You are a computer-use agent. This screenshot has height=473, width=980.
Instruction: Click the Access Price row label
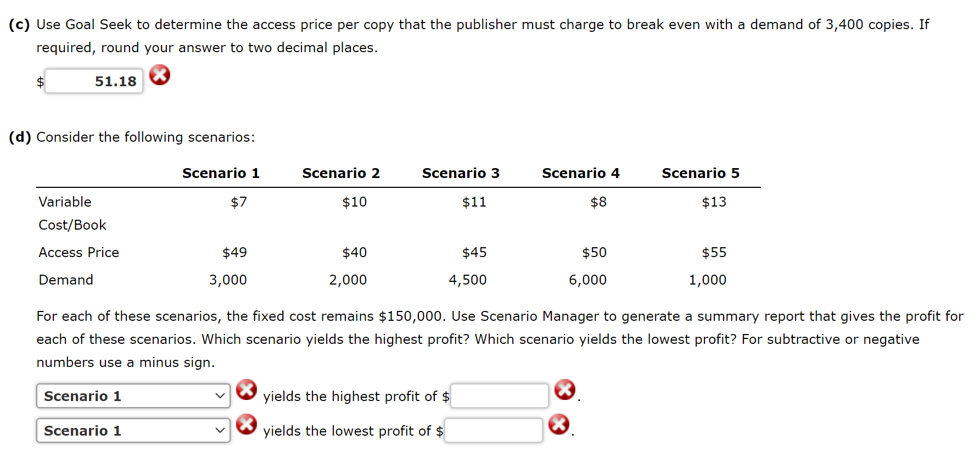point(79,252)
